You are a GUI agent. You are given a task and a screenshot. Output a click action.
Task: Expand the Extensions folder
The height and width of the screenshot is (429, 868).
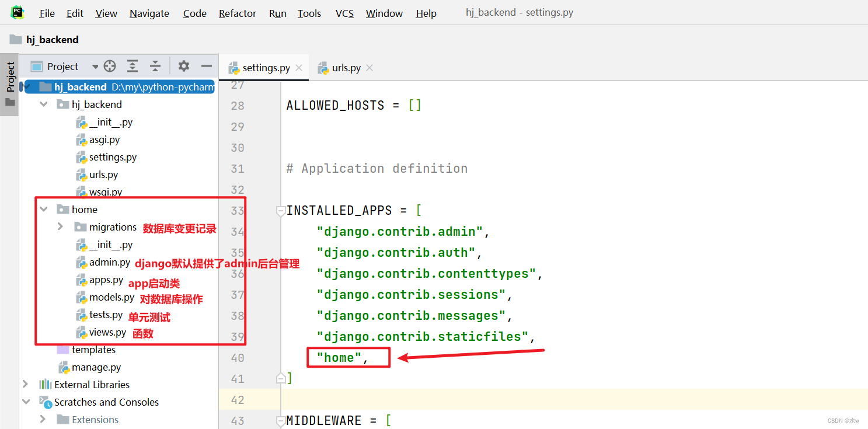[x=43, y=419]
